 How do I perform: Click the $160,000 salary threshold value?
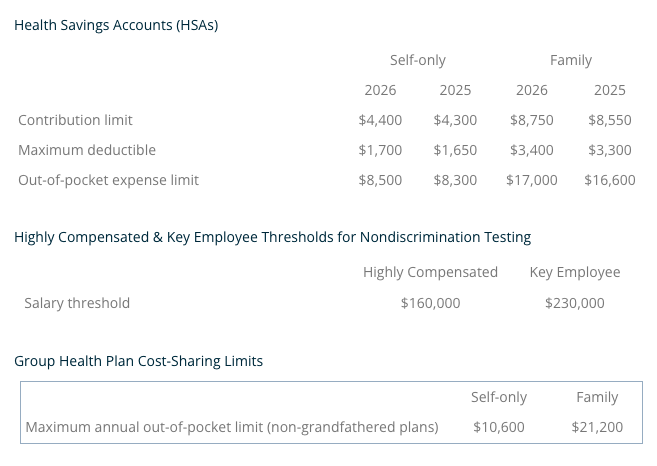pos(430,303)
